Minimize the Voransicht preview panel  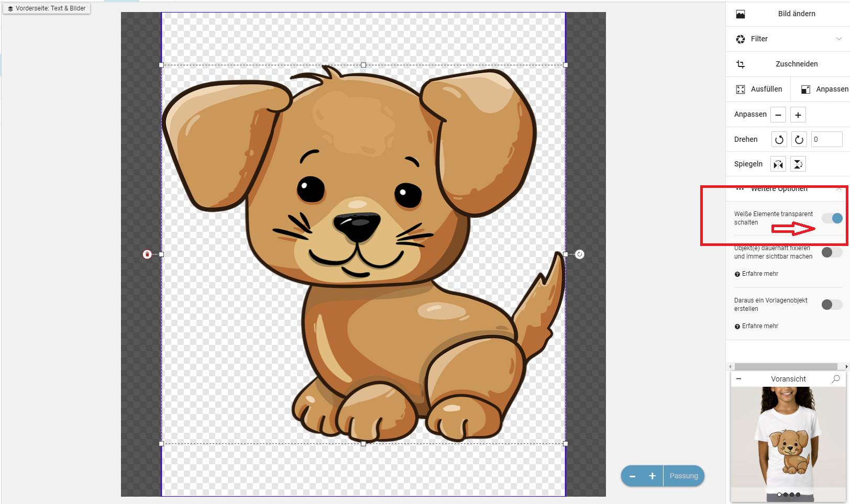pyautogui.click(x=738, y=378)
